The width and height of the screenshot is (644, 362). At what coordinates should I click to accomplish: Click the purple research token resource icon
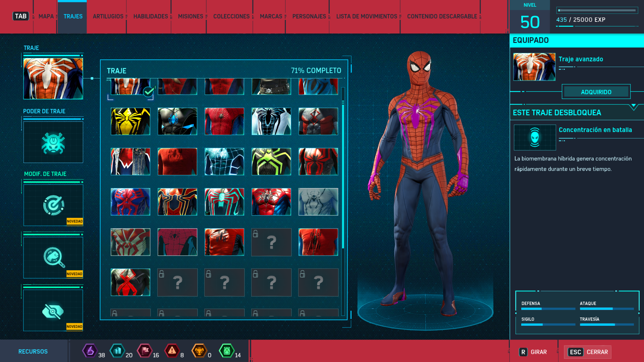click(x=90, y=351)
